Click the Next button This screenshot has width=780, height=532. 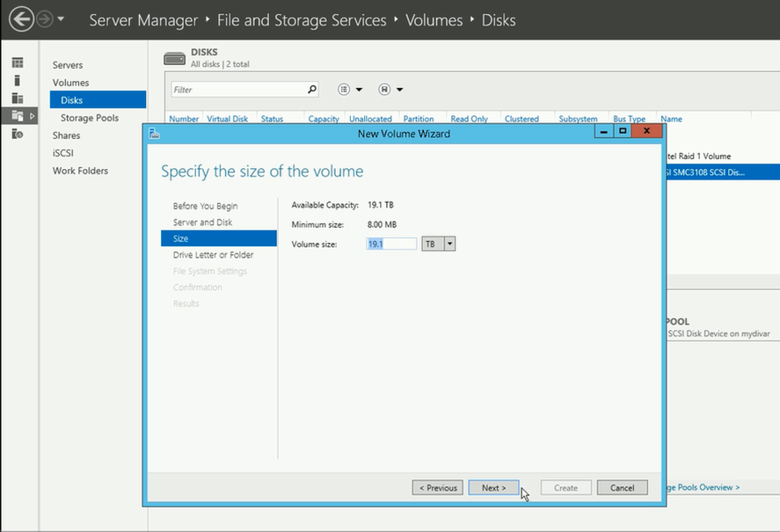493,488
